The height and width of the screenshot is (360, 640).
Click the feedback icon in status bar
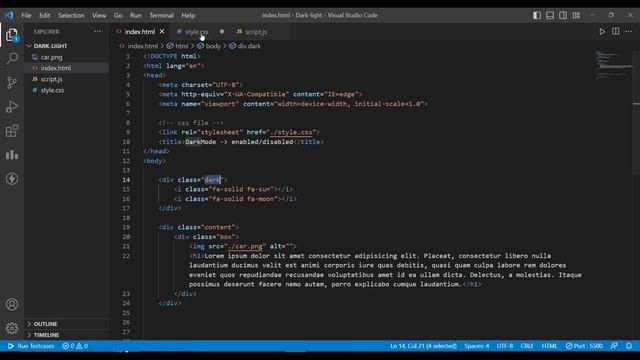tap(614, 346)
